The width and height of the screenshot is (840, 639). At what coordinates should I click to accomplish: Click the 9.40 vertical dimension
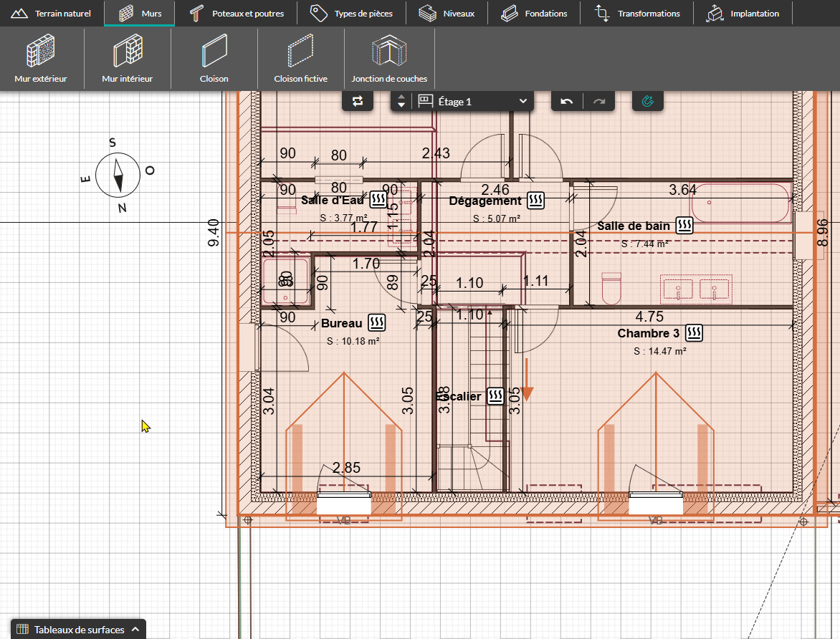tap(213, 233)
